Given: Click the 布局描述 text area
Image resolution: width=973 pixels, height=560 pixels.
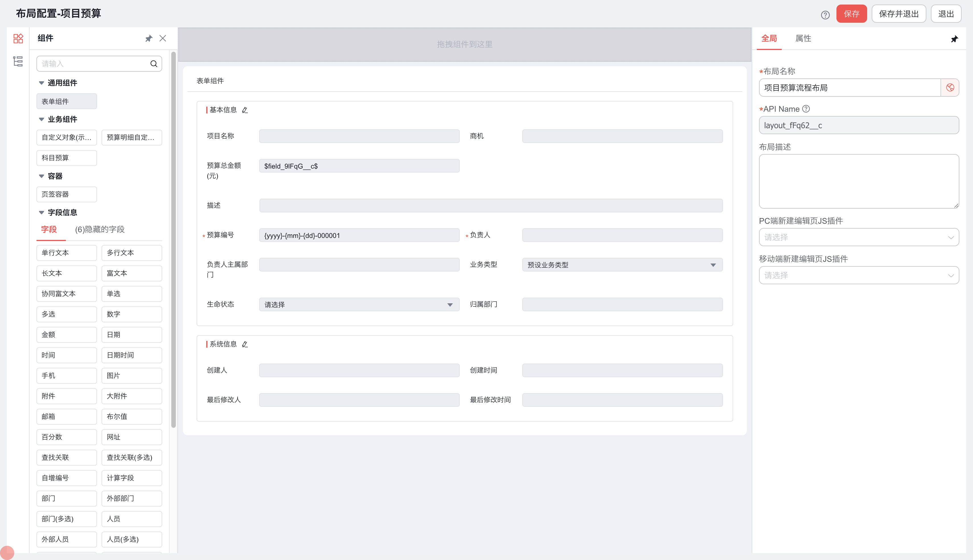Looking at the screenshot, I should (x=858, y=182).
